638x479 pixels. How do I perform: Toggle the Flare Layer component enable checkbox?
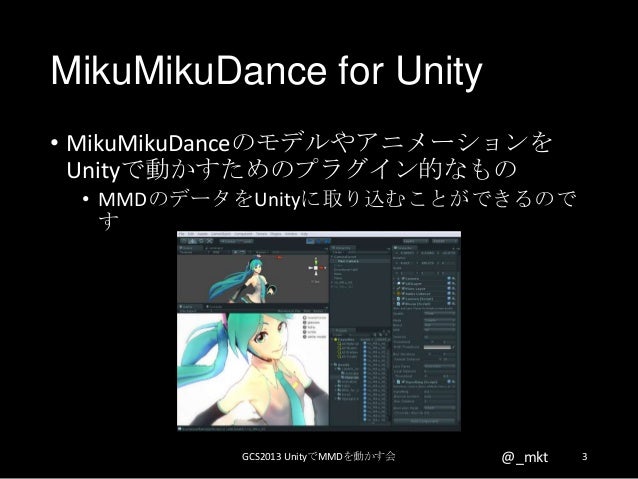point(403,289)
